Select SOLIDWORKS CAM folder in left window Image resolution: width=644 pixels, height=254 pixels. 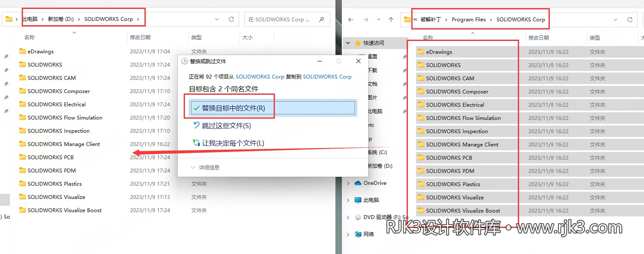tap(47, 78)
